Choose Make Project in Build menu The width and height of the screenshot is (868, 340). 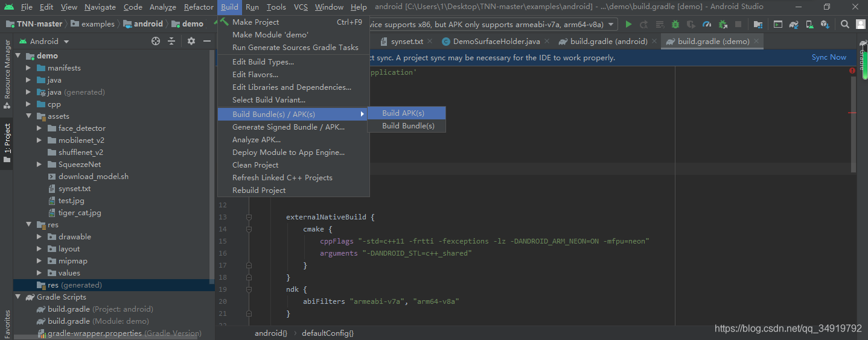click(293, 22)
